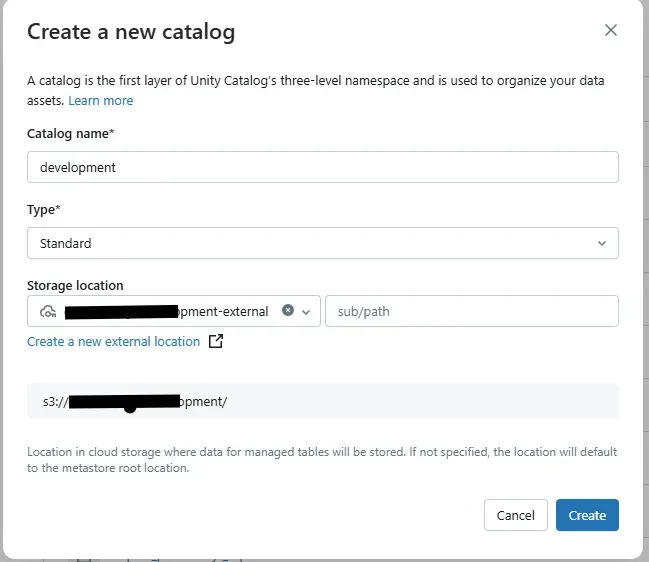Image resolution: width=649 pixels, height=562 pixels.
Task: Click the Catalog name text field
Action: pos(322,167)
